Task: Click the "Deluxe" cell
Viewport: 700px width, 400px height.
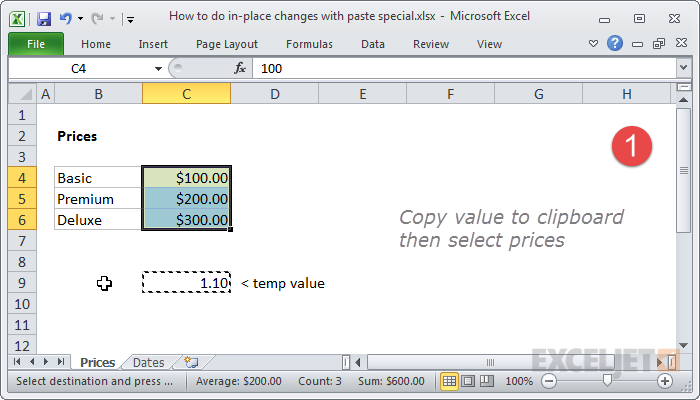Action: (x=98, y=220)
